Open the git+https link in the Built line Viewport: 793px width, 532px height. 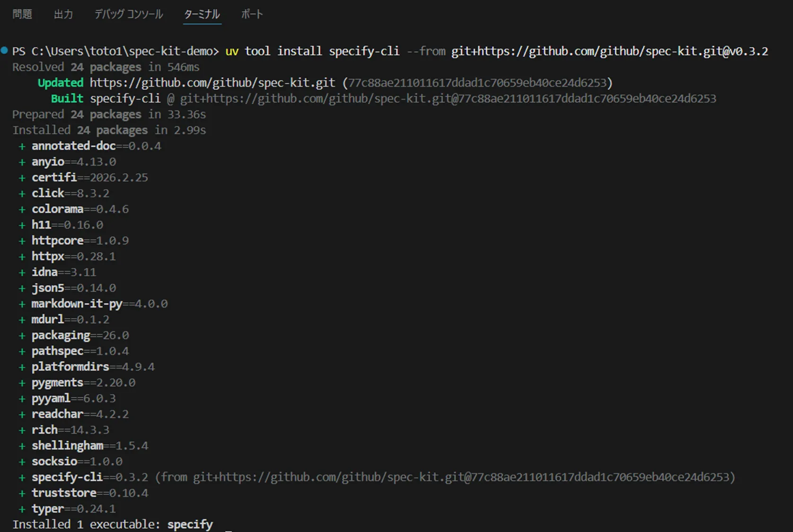[x=448, y=99]
